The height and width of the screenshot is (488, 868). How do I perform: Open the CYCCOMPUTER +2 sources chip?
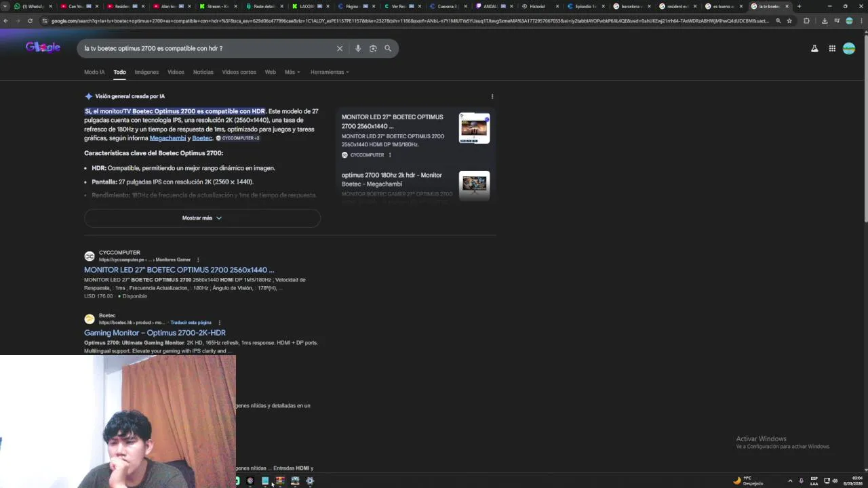click(x=238, y=138)
